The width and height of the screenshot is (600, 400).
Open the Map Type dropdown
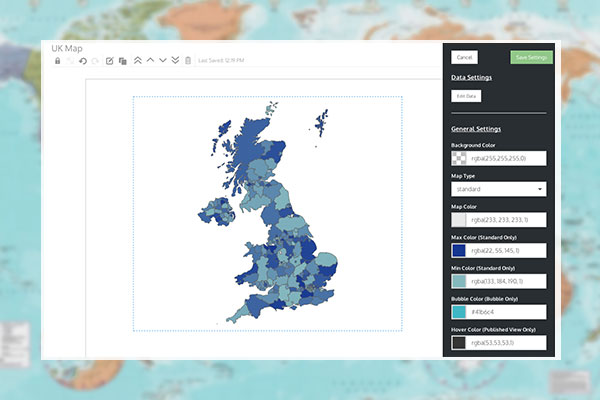click(x=498, y=188)
